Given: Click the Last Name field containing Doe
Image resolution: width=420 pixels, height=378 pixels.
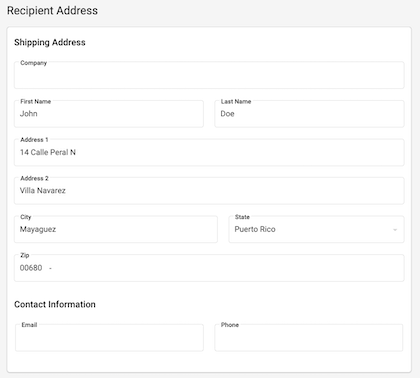Looking at the screenshot, I should (x=309, y=114).
